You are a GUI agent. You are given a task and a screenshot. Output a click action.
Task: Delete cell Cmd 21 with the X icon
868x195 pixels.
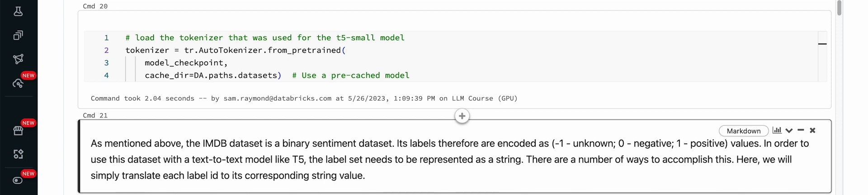(x=812, y=130)
